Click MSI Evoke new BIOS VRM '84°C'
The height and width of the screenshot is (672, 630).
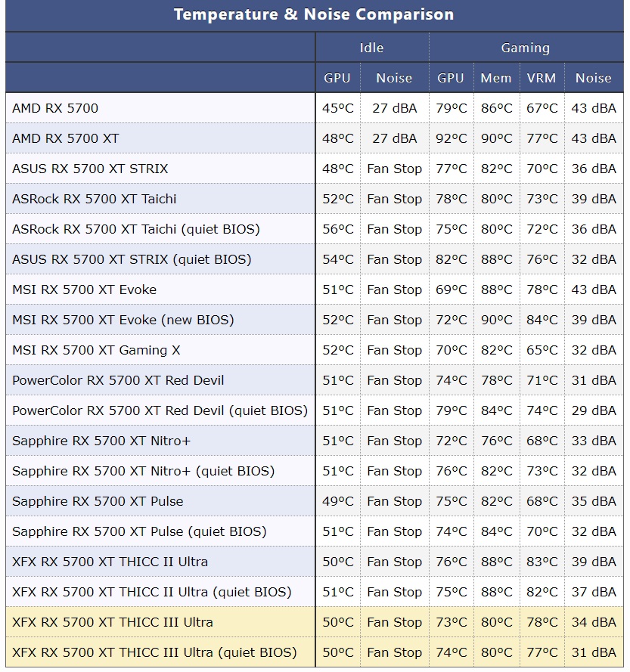coord(542,320)
